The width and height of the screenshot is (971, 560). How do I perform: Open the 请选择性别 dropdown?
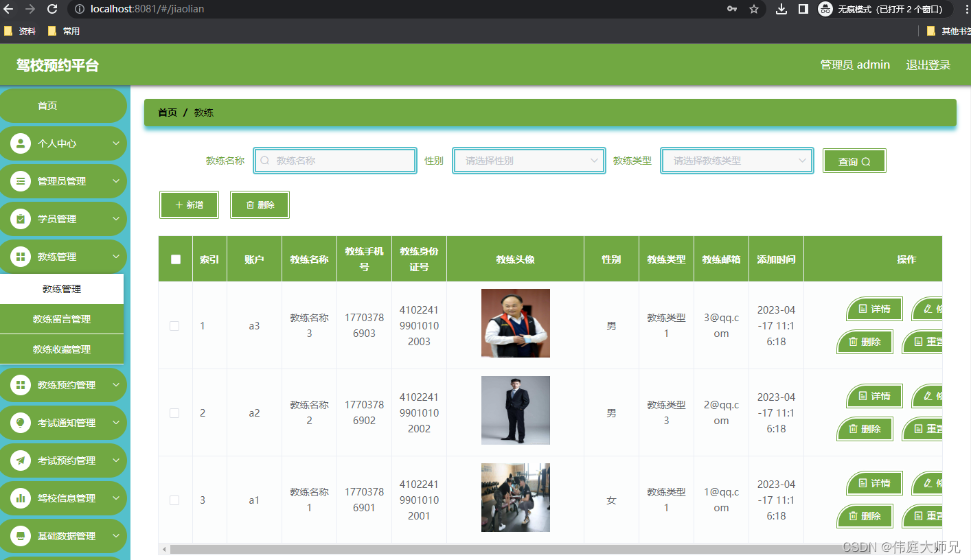click(529, 160)
